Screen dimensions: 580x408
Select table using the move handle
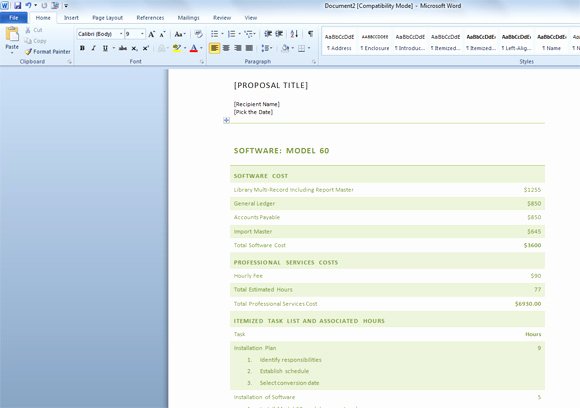(x=226, y=120)
